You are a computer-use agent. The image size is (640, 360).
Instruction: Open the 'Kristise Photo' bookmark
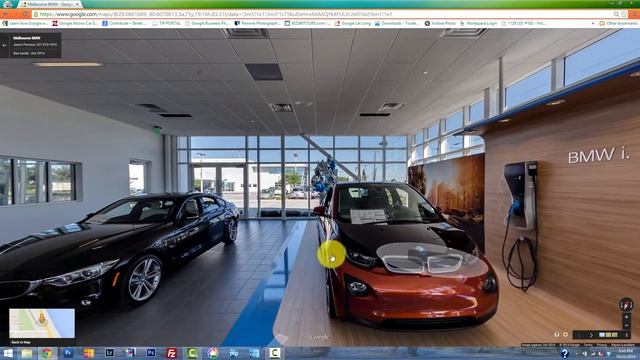tap(440, 23)
